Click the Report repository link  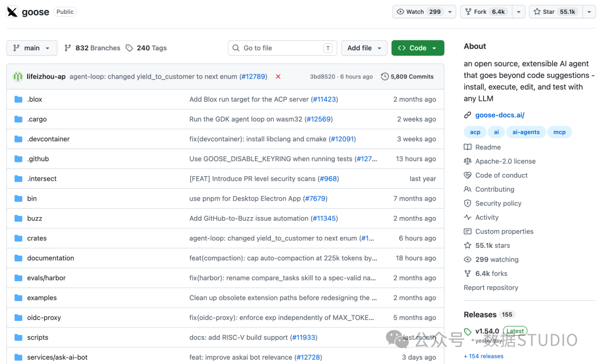[x=491, y=288]
